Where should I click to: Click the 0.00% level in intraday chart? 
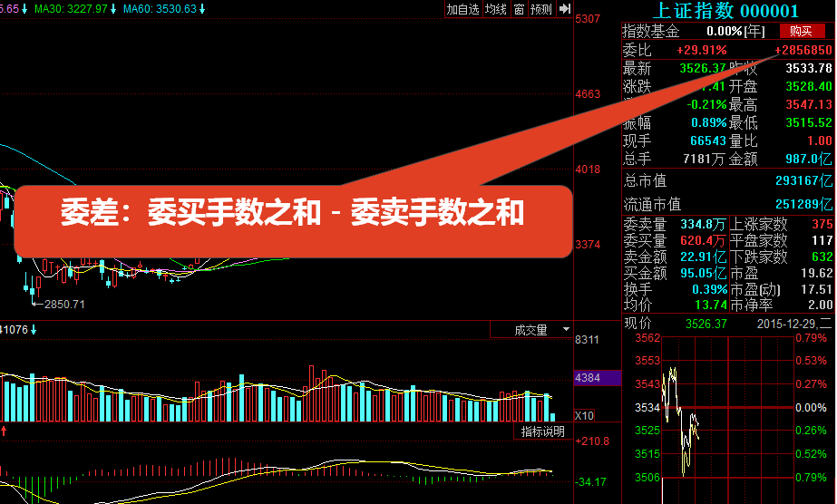[811, 408]
